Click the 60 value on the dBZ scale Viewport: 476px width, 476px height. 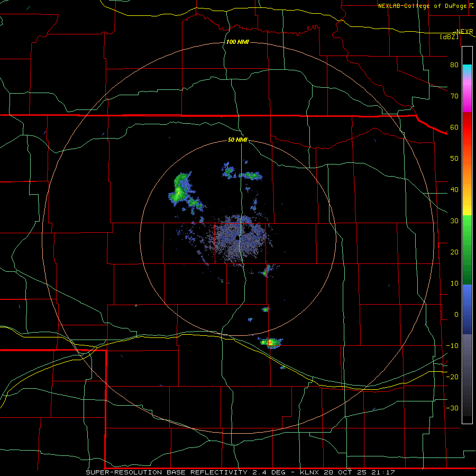tap(454, 127)
